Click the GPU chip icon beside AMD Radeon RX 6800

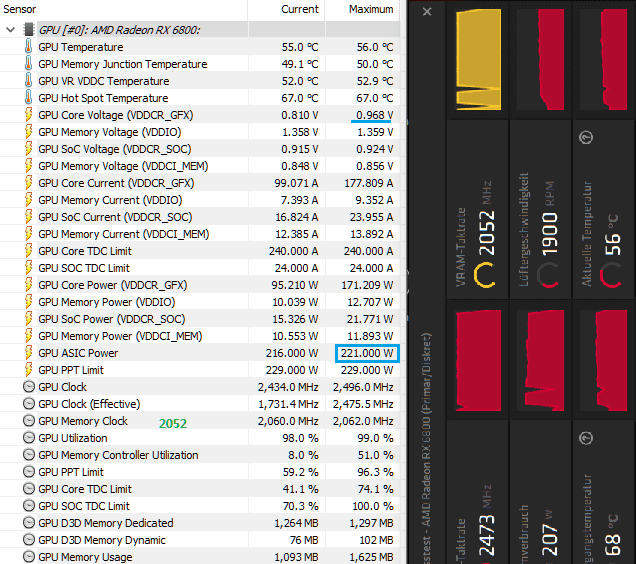click(29, 30)
